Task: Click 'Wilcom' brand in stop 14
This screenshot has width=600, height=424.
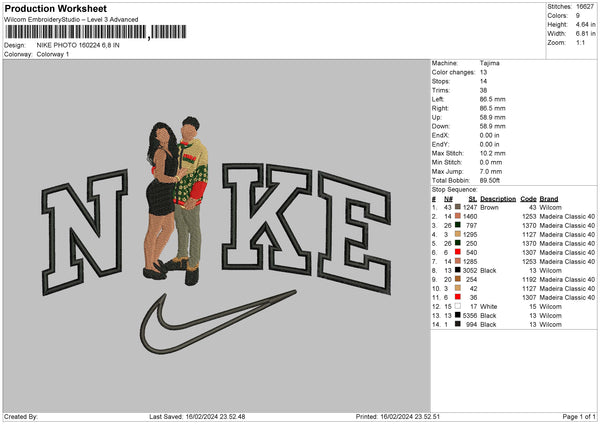Action: pyautogui.click(x=551, y=325)
